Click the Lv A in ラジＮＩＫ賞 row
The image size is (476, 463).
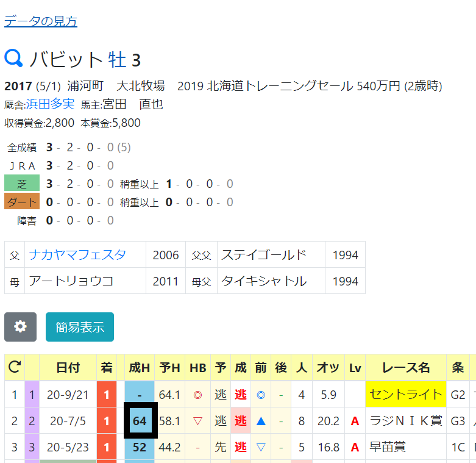point(355,421)
